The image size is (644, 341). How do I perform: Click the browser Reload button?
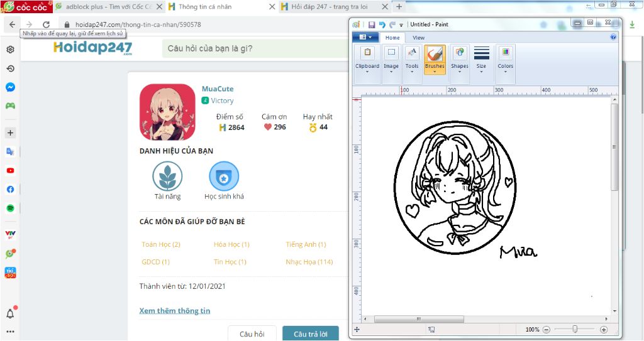[x=47, y=24]
